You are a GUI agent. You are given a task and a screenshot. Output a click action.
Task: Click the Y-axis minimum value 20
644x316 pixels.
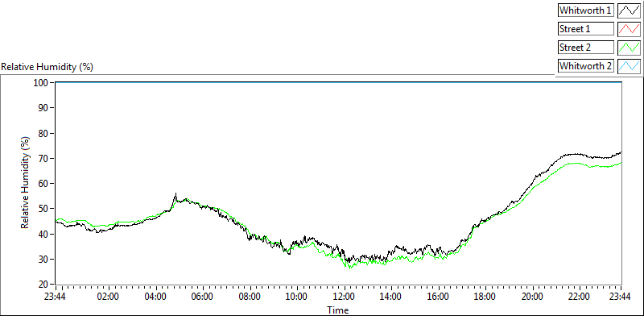[x=43, y=285]
